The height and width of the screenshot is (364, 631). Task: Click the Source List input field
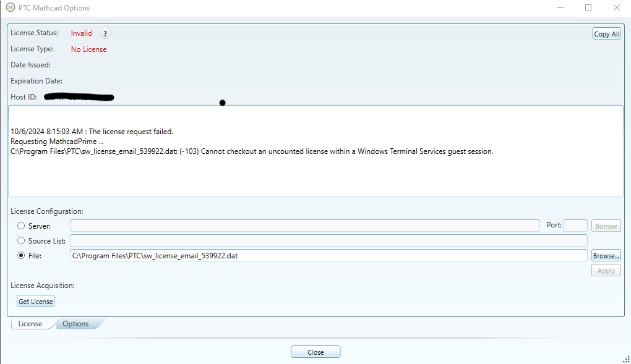coord(328,240)
